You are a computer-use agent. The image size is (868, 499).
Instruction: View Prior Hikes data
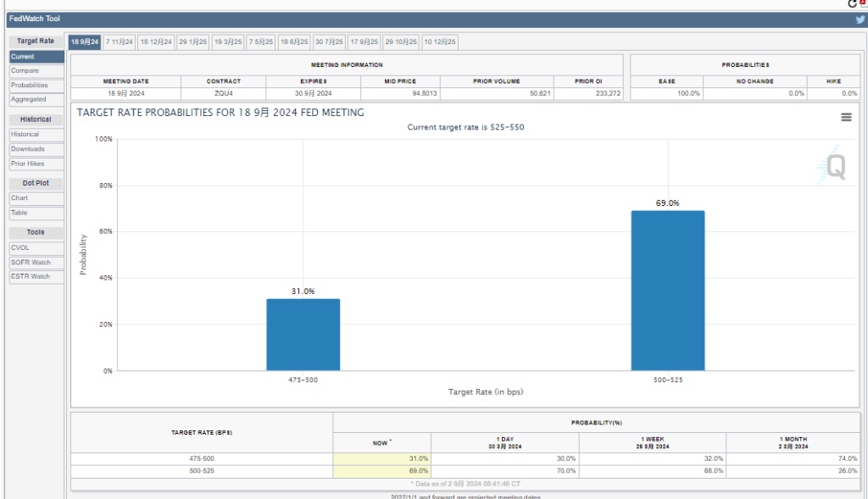pos(36,164)
